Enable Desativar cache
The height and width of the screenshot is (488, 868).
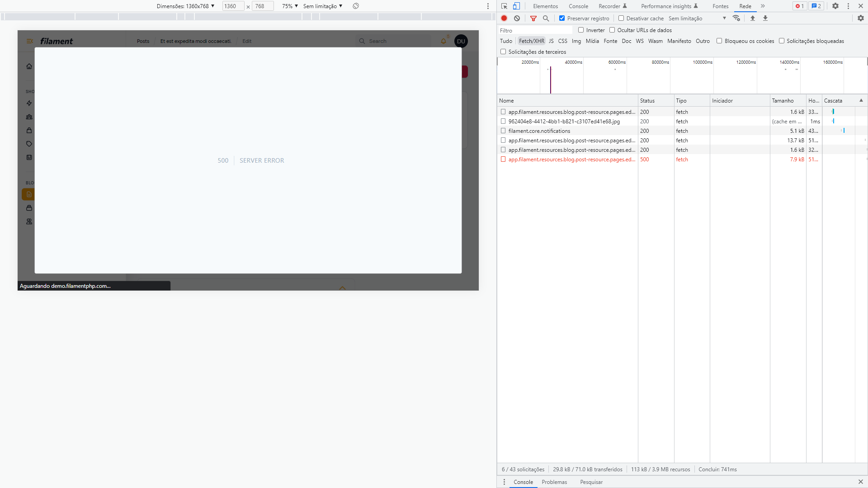(x=621, y=18)
